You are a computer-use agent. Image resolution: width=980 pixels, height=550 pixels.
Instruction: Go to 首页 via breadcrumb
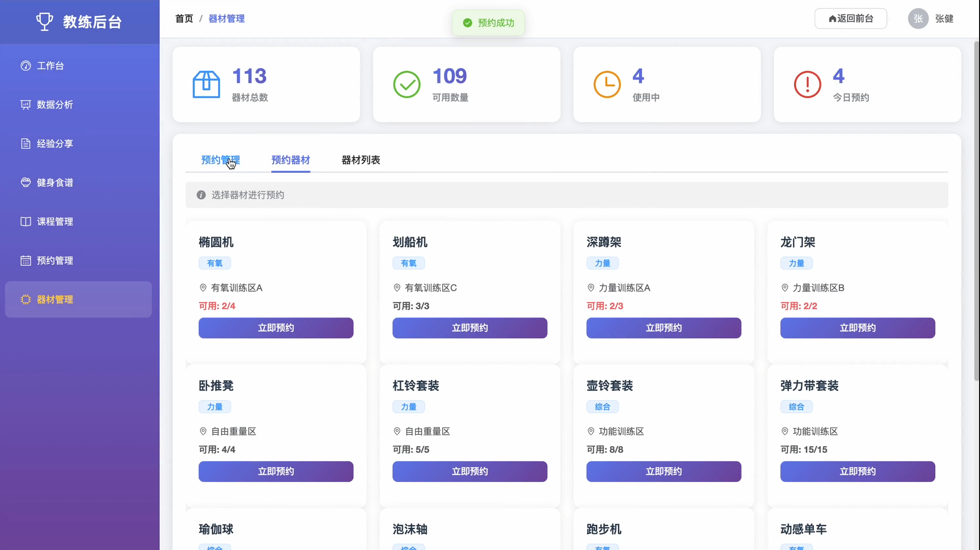pyautogui.click(x=184, y=18)
